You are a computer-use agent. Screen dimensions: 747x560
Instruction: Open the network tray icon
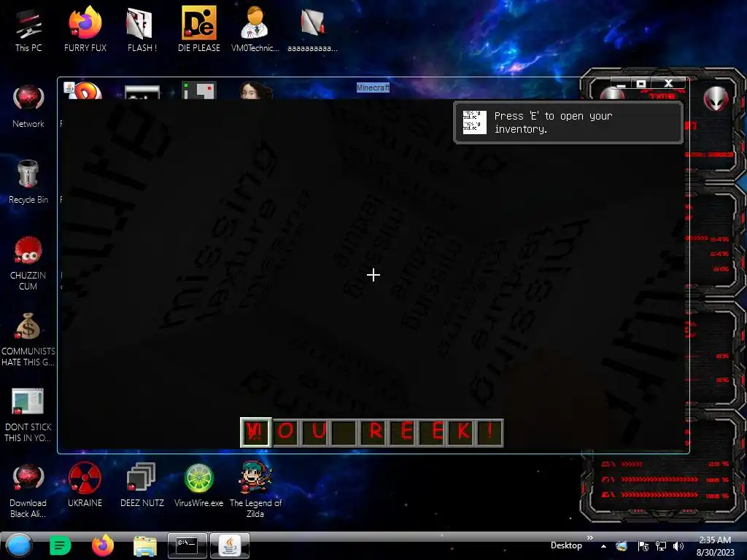pyautogui.click(x=661, y=546)
